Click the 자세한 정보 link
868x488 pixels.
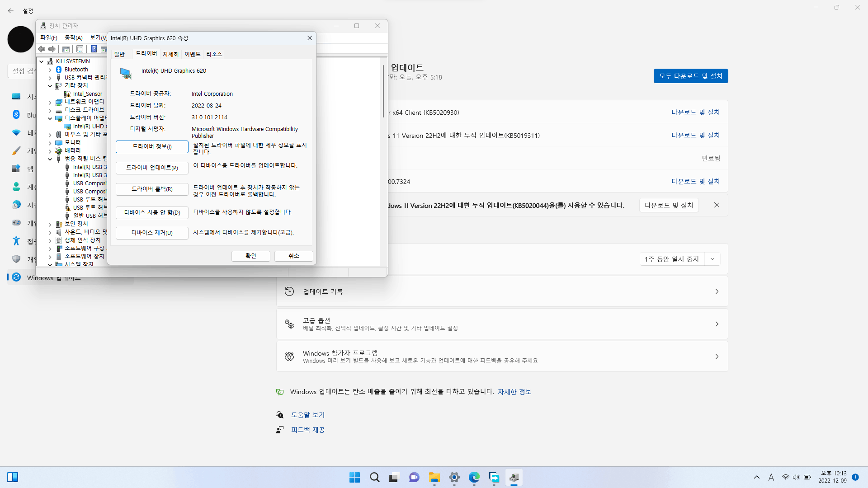pyautogui.click(x=514, y=392)
